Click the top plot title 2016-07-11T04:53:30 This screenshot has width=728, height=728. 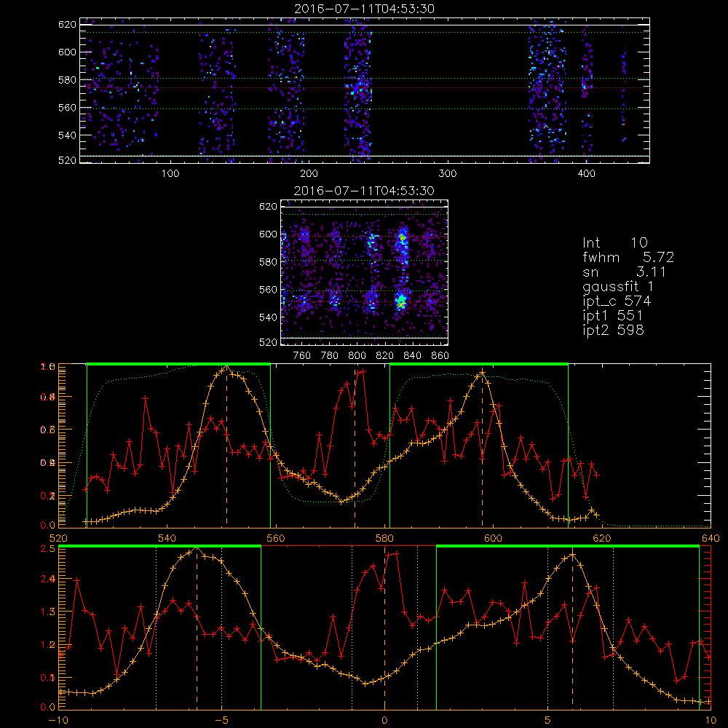point(365,9)
